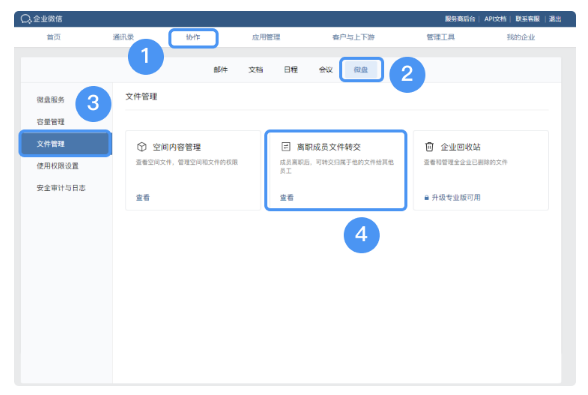Viewport: 588px width, 395px height.
Task: Click 查看 under 空间内容管理
Action: (142, 198)
